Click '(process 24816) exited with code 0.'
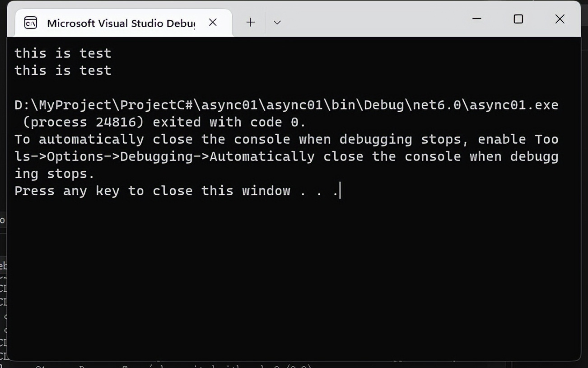This screenshot has height=368, width=588. [164, 122]
